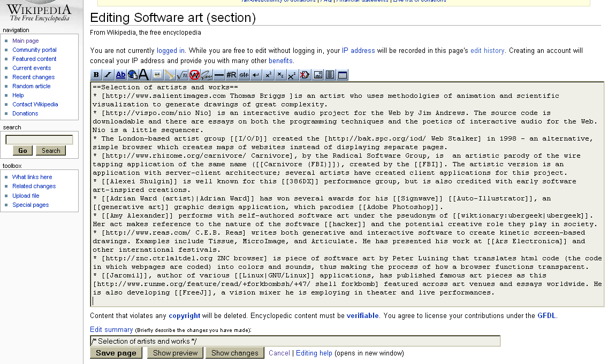Click the large x² small-text icon
This screenshot has width=608, height=364.
[x=292, y=75]
